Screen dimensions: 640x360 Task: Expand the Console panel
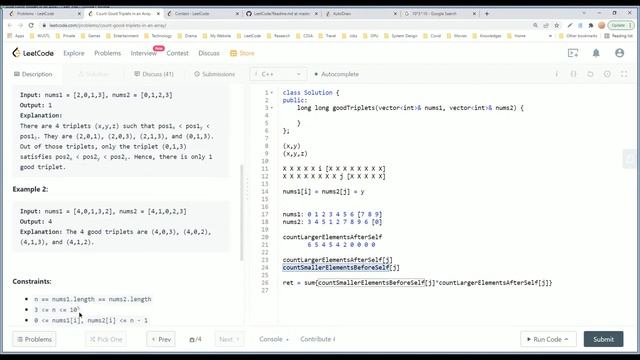[273, 339]
